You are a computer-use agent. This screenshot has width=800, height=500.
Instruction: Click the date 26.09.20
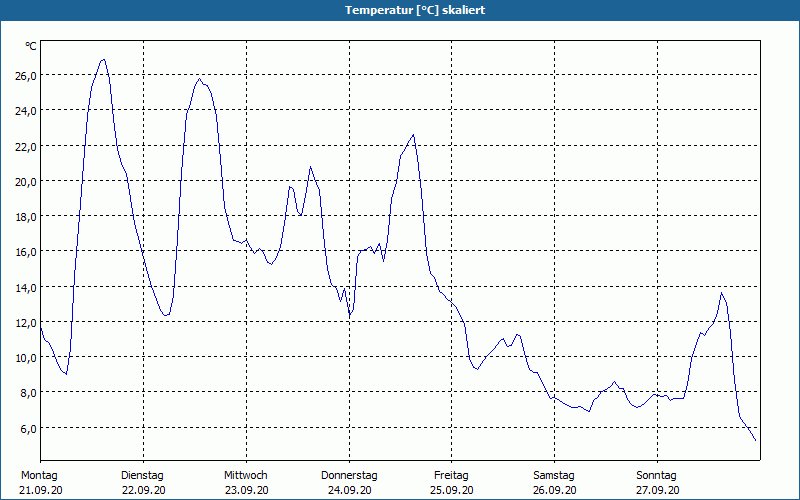point(555,490)
